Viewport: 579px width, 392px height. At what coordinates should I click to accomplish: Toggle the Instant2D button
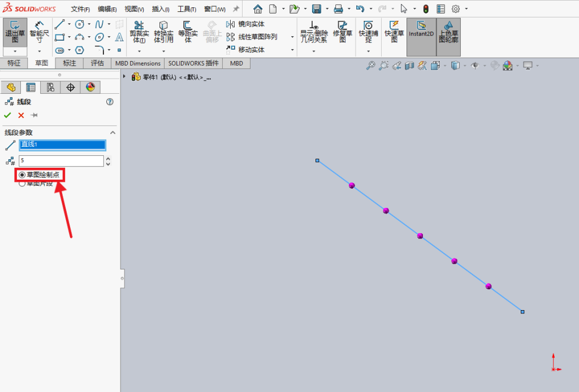[421, 37]
